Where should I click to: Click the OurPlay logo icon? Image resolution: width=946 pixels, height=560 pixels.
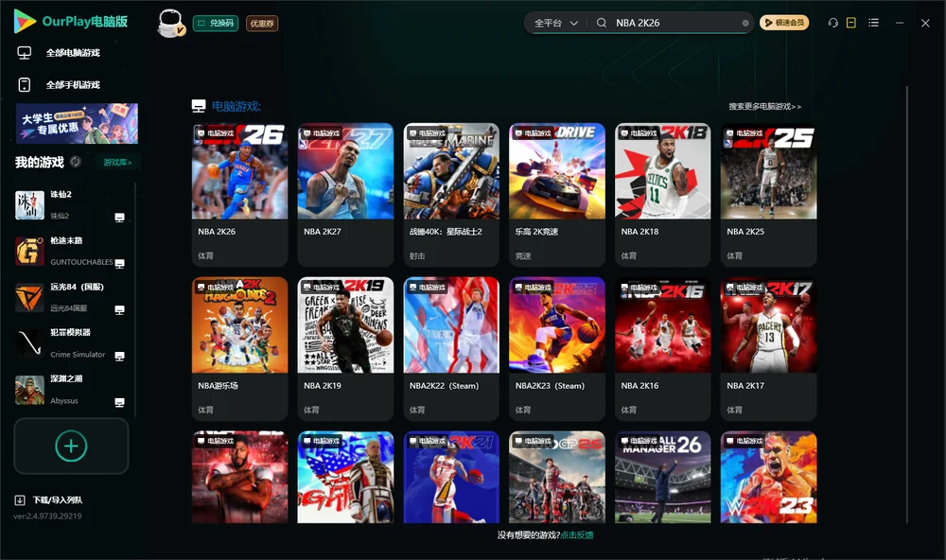[x=25, y=21]
